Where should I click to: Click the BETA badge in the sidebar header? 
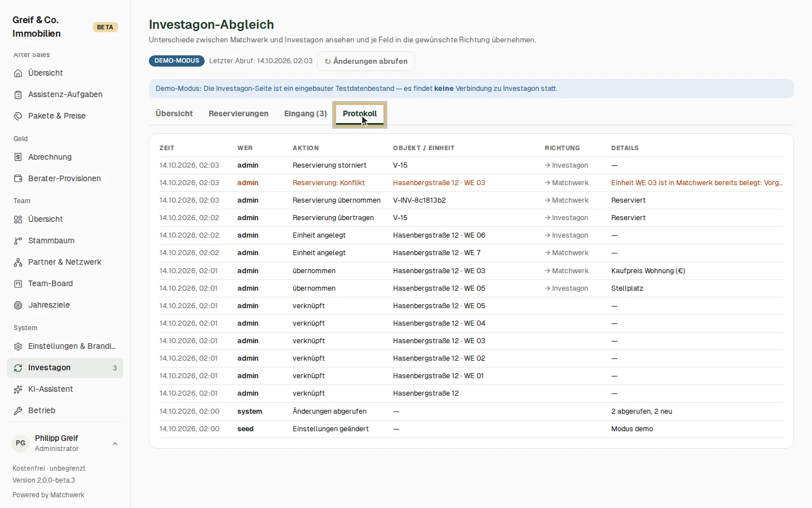105,27
